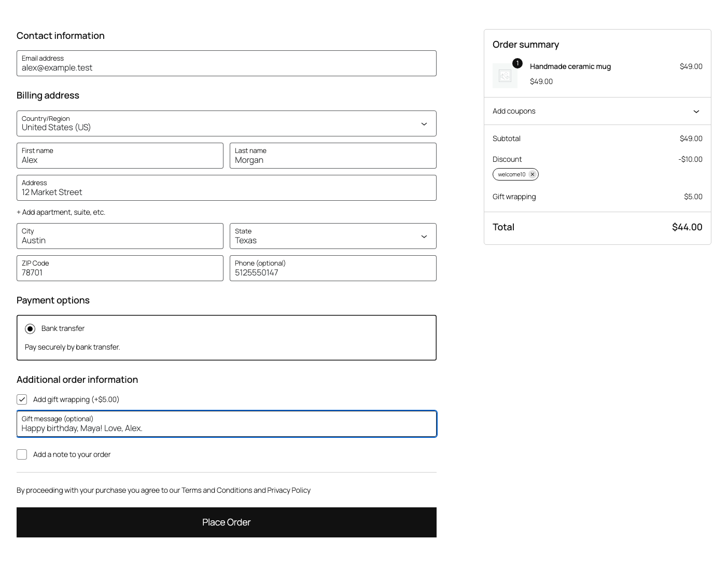Click the $44.00 total amount
The height and width of the screenshot is (581, 728).
coord(687,227)
